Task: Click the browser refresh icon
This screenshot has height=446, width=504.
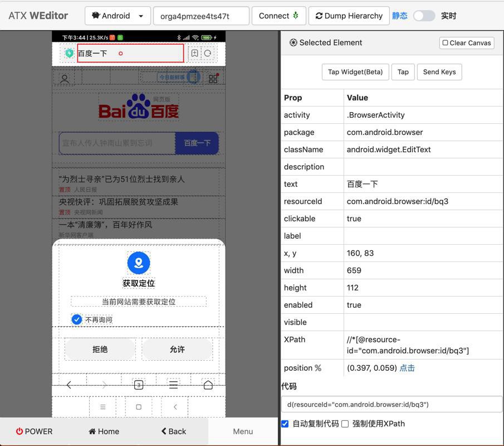Action: pos(208,53)
